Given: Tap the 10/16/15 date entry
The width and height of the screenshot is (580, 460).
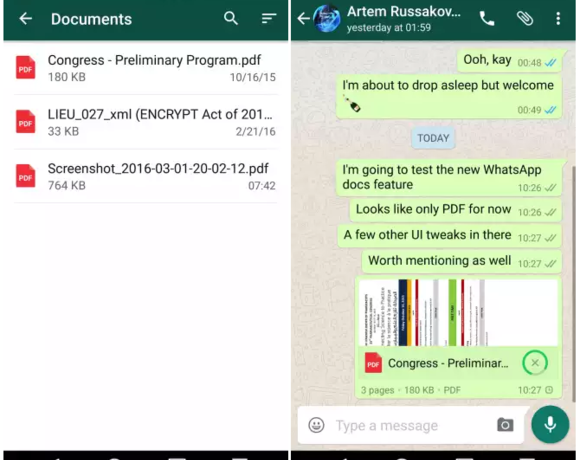Looking at the screenshot, I should [253, 77].
